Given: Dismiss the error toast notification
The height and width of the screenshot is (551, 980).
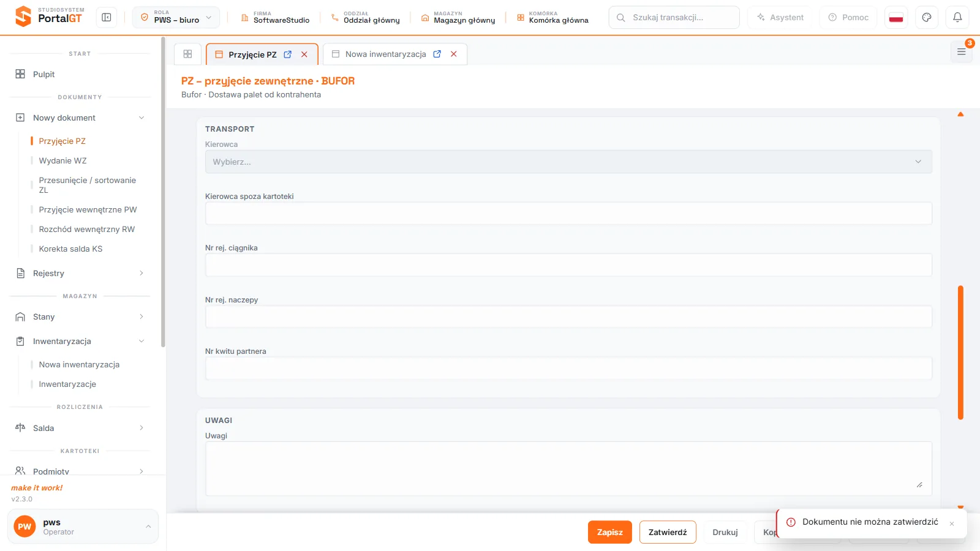Looking at the screenshot, I should click(x=952, y=523).
